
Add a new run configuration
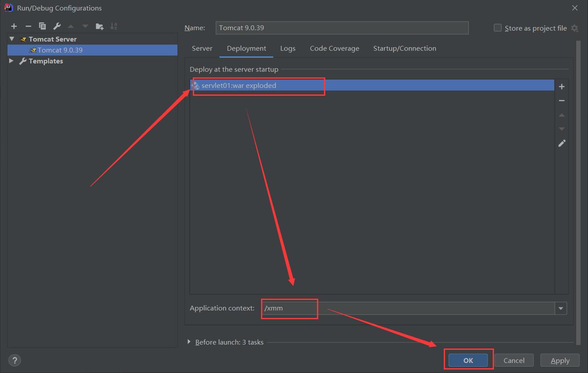pos(14,26)
